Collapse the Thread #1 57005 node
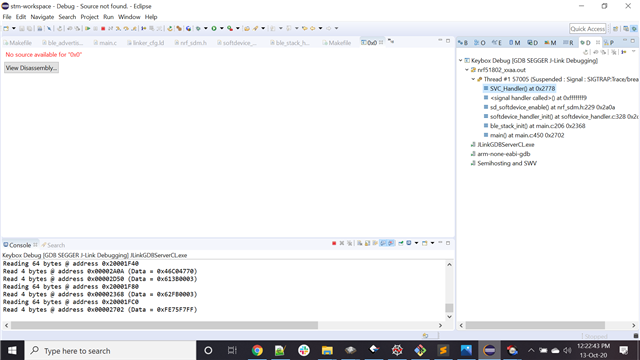The height and width of the screenshot is (360, 640). click(x=473, y=79)
